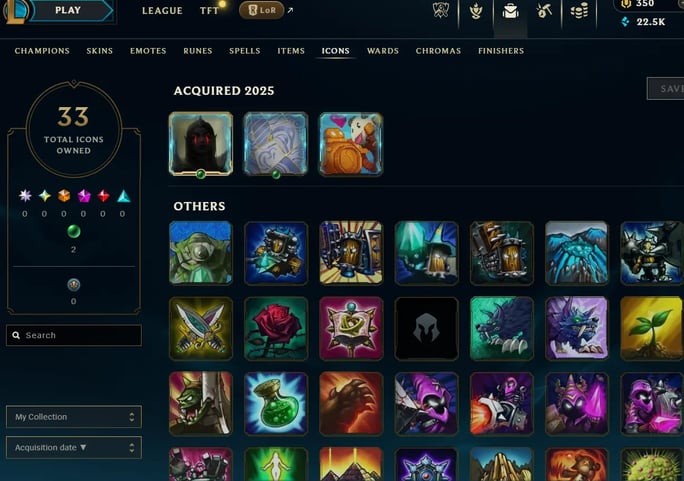Open the My Collection dropdown
Viewport: 684px width, 481px height.
click(x=74, y=417)
